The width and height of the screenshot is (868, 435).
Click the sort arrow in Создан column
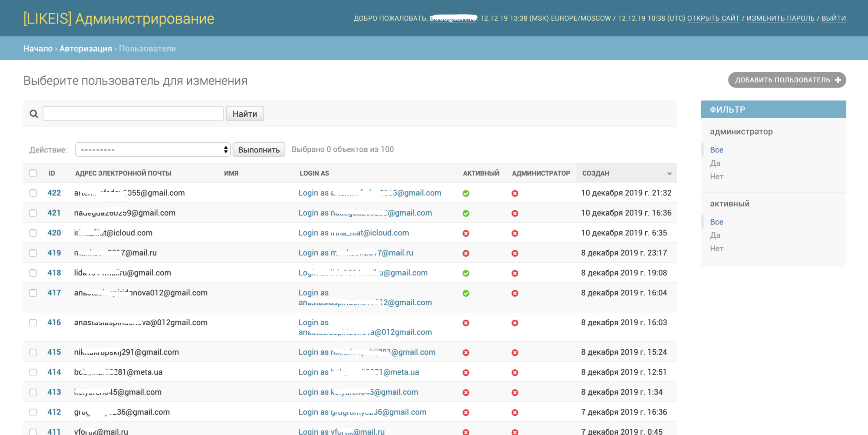[669, 173]
